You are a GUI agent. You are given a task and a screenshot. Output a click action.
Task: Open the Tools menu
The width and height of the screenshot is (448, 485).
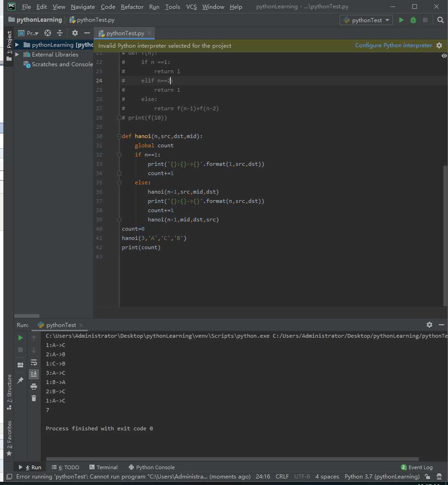[x=172, y=7]
